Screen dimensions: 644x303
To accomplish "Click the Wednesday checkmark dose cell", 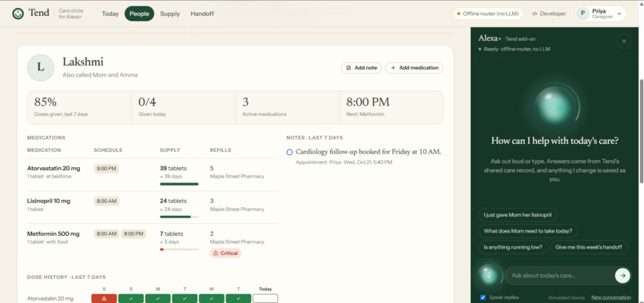I will click(x=212, y=298).
